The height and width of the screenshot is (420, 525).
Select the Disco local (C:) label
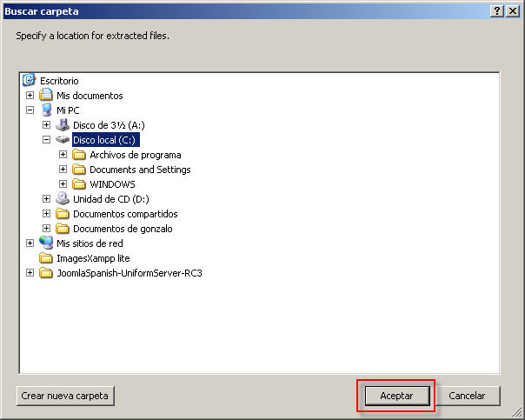(104, 140)
